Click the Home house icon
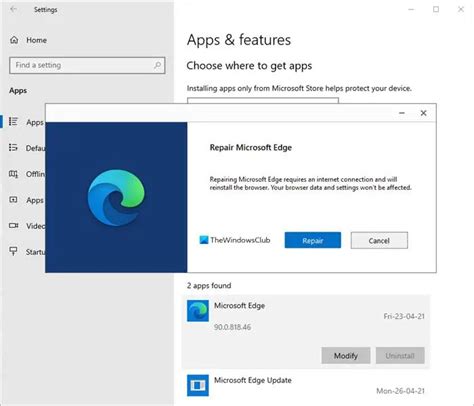The image size is (474, 406). tap(14, 40)
